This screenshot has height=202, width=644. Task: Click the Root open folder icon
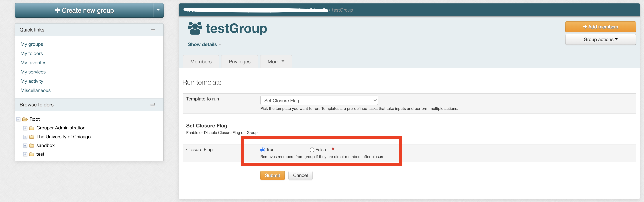pyautogui.click(x=25, y=119)
